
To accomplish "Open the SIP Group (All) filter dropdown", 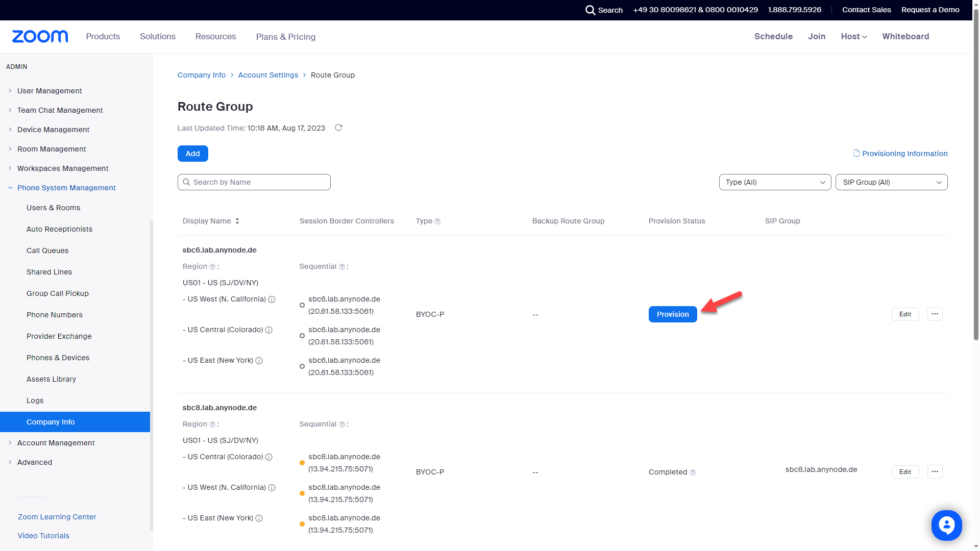I will (x=891, y=182).
